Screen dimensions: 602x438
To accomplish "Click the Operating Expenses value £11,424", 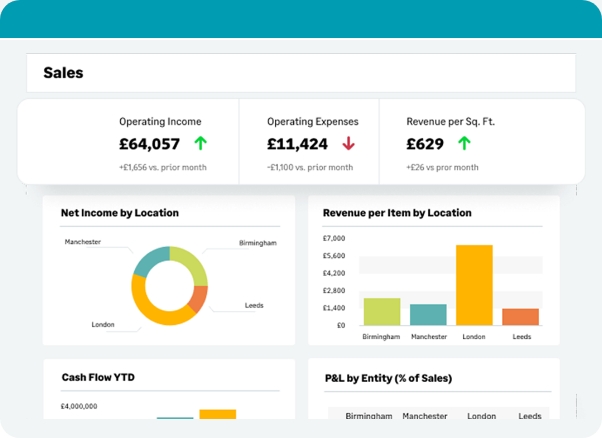I will point(297,144).
